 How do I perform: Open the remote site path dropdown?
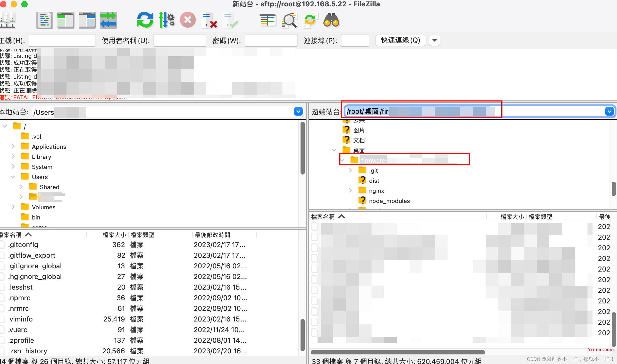610,111
